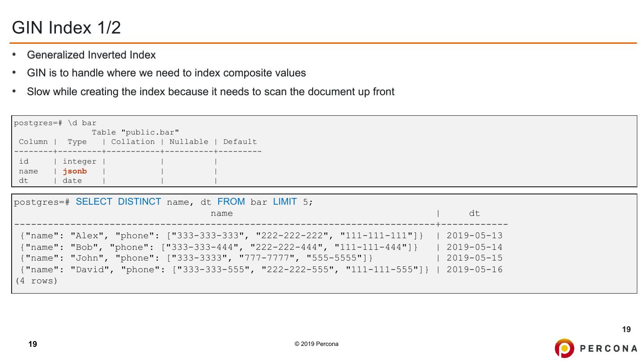The height and width of the screenshot is (362, 644).
Task: Click the blue SELECT keyword
Action: (x=94, y=202)
